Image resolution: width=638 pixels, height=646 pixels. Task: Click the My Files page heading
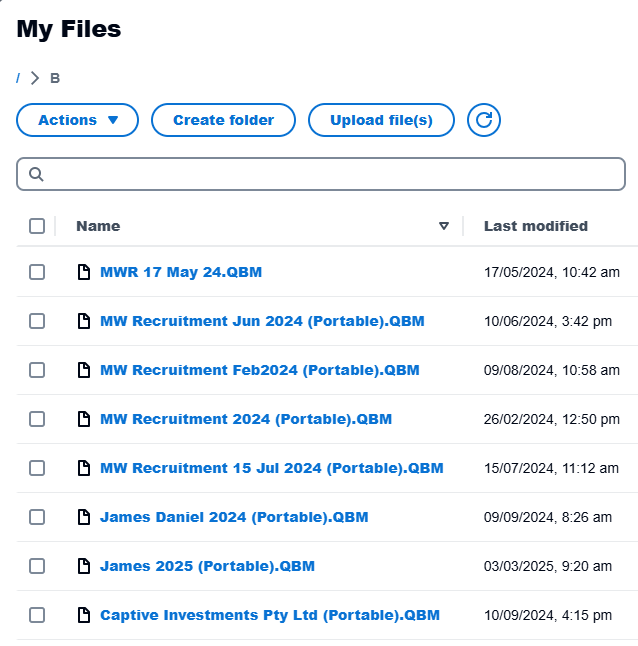[x=69, y=29]
